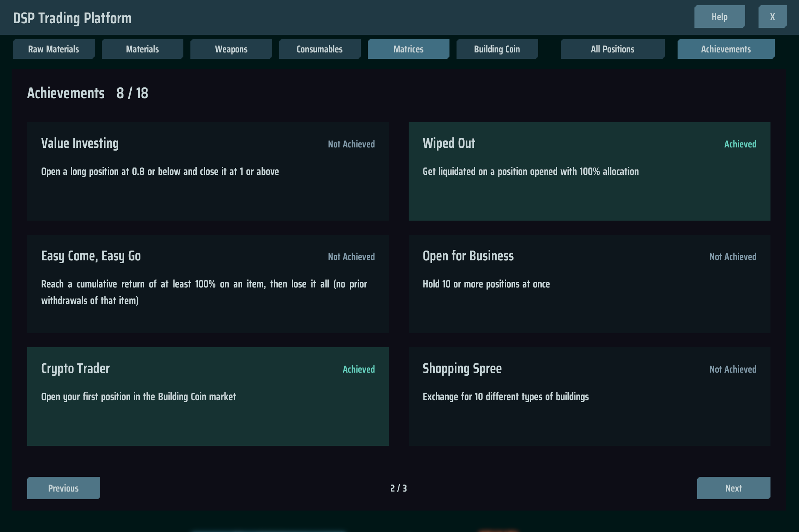Viewport: 799px width, 532px height.
Task: Click the Help button
Action: click(719, 17)
